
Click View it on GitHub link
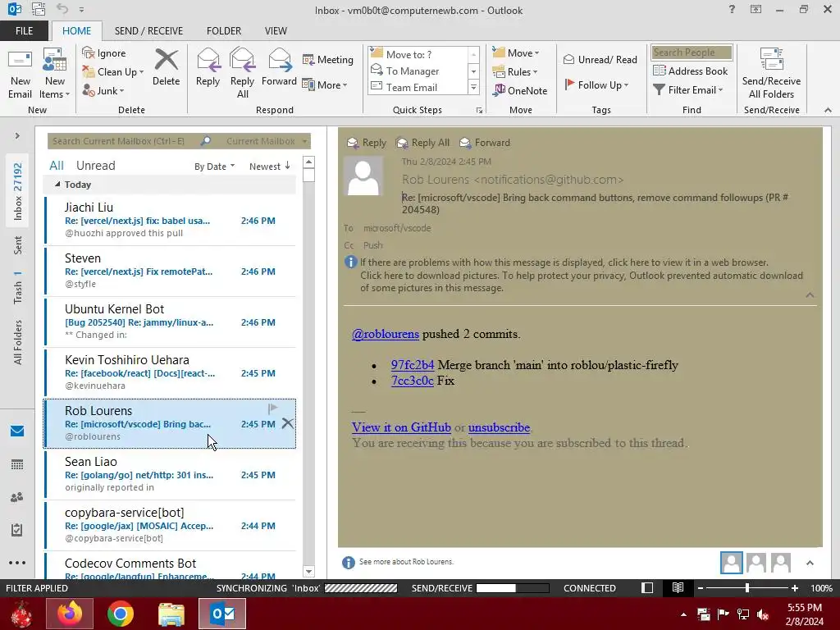(x=401, y=427)
